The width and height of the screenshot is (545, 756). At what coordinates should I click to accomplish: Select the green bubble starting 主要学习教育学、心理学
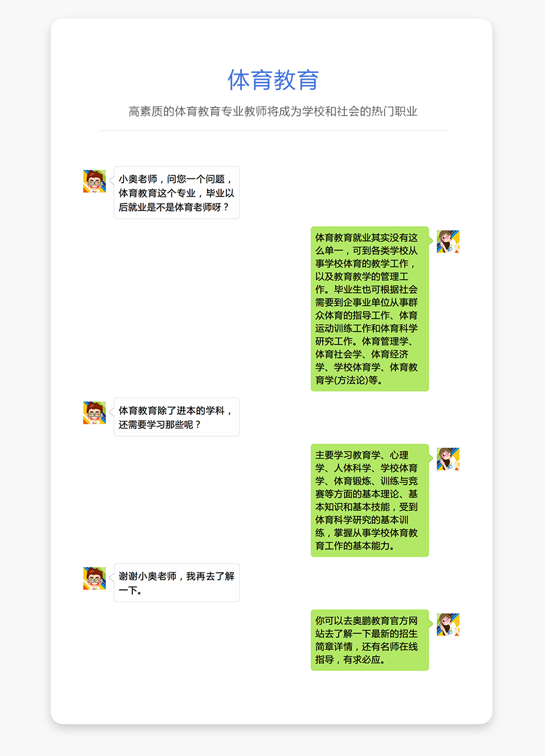click(x=370, y=501)
